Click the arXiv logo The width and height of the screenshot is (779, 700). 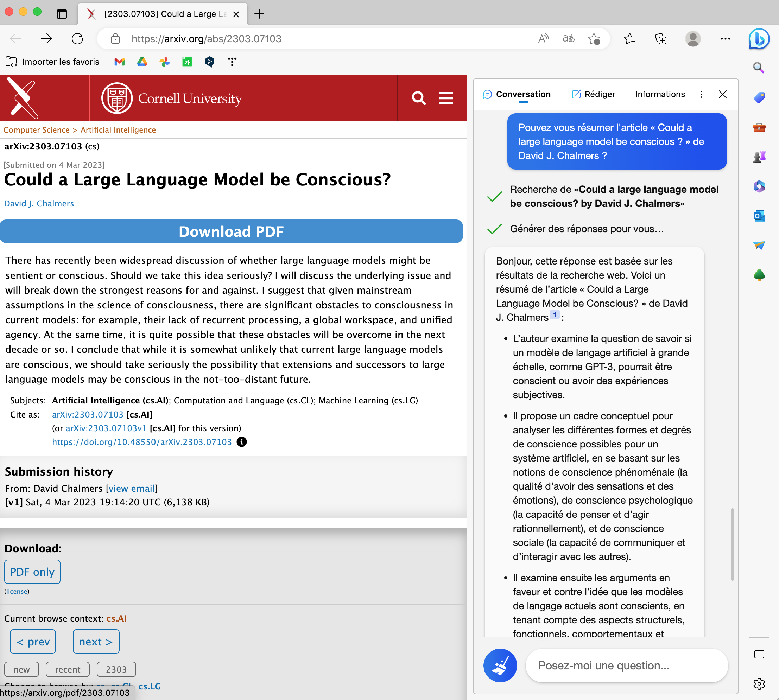[23, 98]
